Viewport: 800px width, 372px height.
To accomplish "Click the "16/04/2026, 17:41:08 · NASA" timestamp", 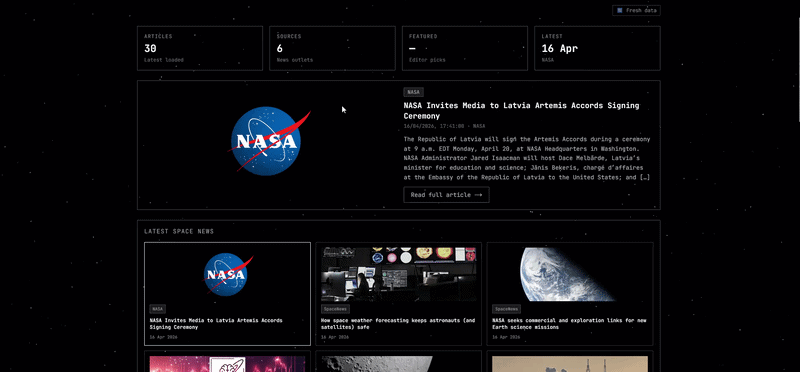I will click(x=444, y=126).
